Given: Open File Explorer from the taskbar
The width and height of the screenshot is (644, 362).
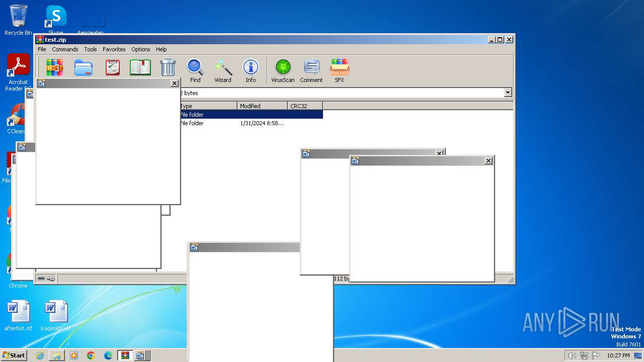Looking at the screenshot, I should click(x=57, y=355).
